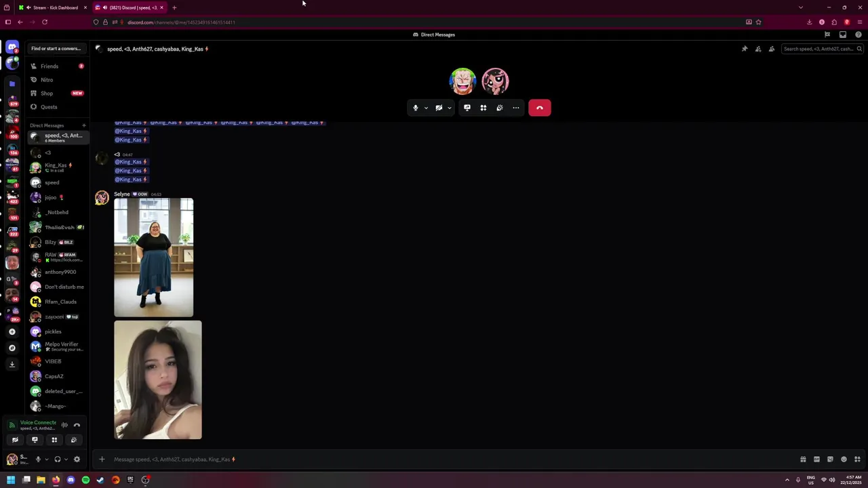
Task: Show the member list panel
Action: (772, 49)
